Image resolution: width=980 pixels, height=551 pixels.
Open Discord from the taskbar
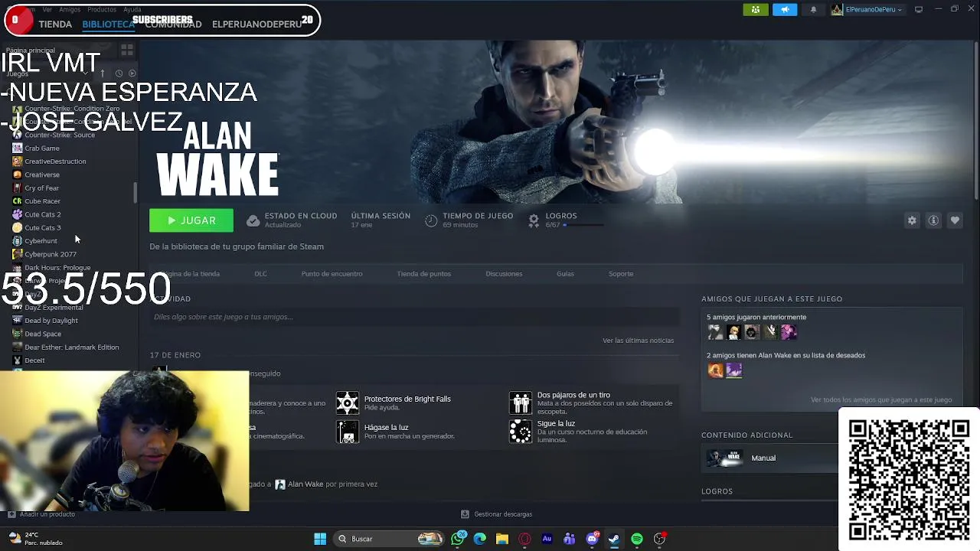coord(592,539)
